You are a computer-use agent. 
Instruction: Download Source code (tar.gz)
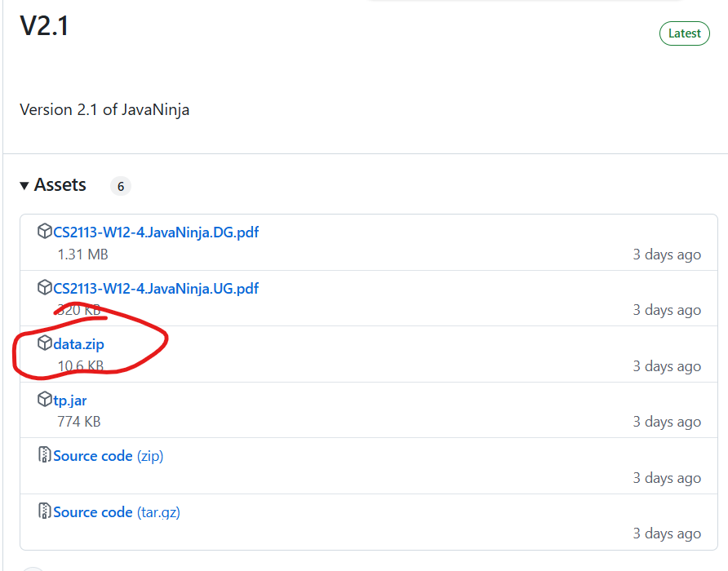[117, 512]
